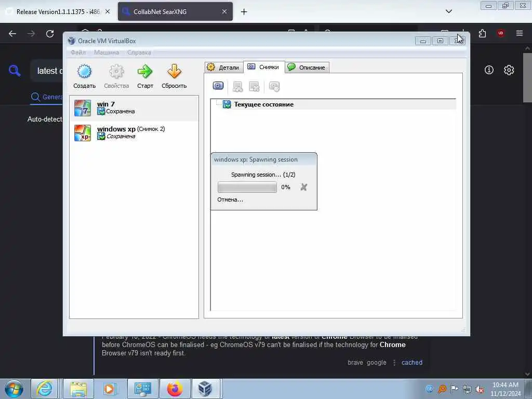Open the browser hamburger menu
This screenshot has width=532, height=399.
tap(520, 33)
